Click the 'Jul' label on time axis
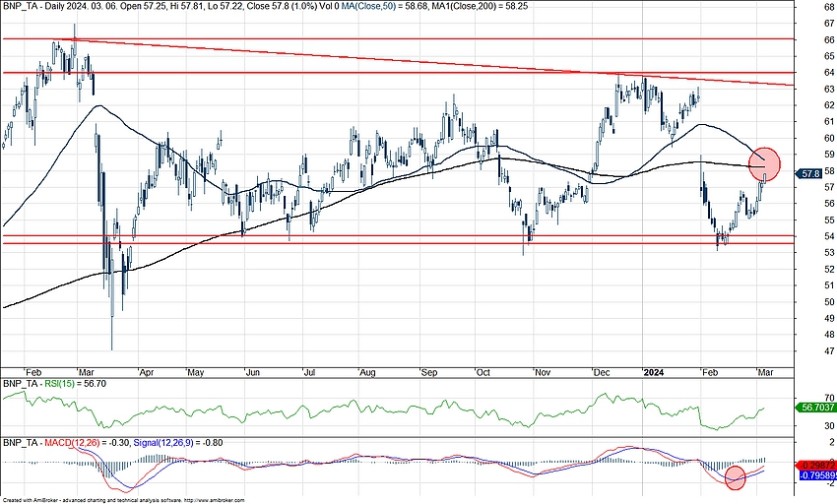This screenshot has height=504, width=837. [x=308, y=373]
